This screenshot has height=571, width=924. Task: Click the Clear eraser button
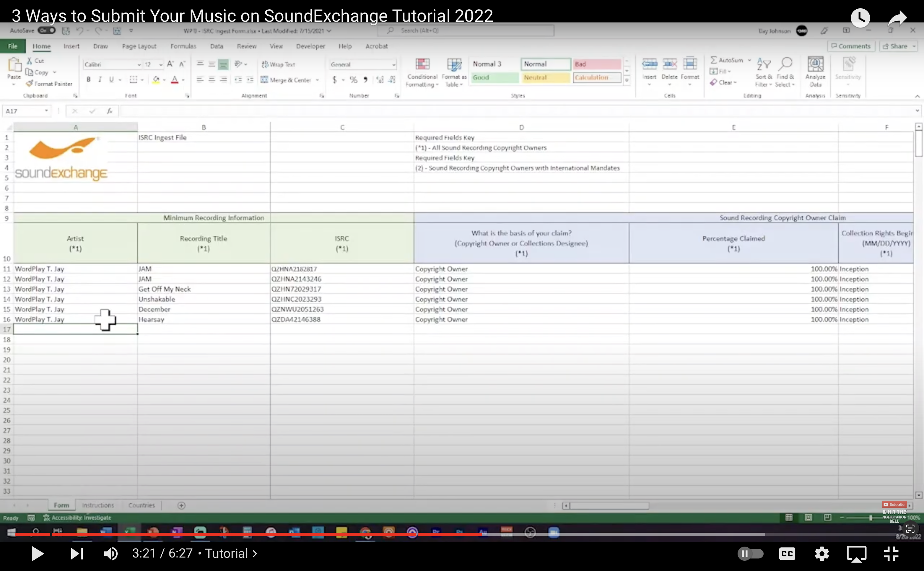[x=723, y=82]
